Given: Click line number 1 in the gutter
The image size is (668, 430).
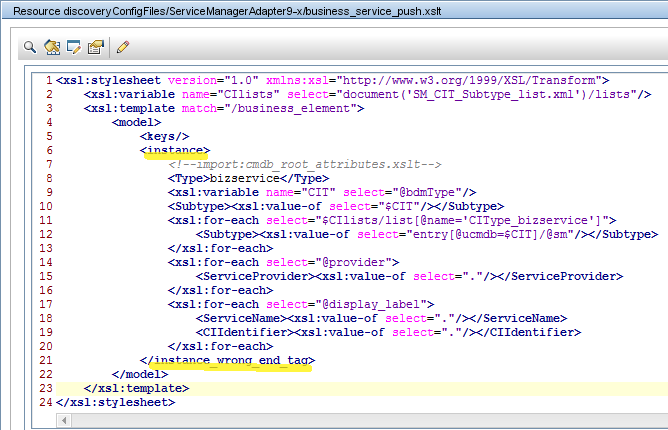Looking at the screenshot, I should pos(49,81).
